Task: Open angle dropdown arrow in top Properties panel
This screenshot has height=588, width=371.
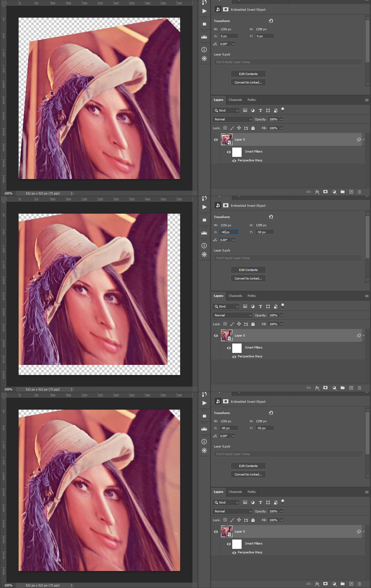Action: [x=233, y=44]
